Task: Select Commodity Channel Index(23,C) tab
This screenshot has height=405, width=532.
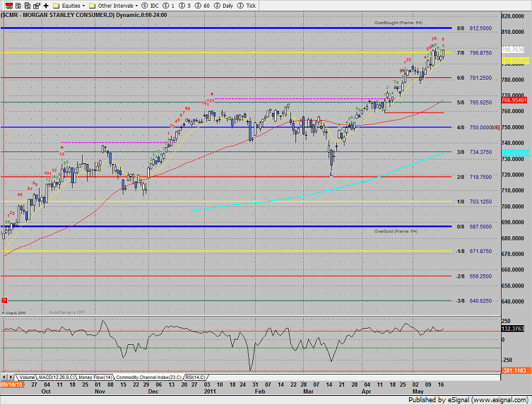Action: [149, 377]
